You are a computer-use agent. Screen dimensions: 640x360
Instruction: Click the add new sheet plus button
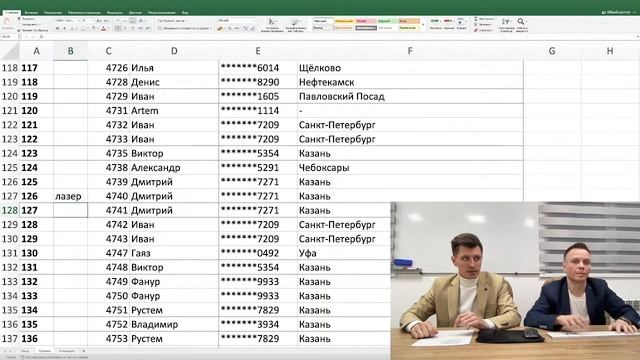pos(84,351)
